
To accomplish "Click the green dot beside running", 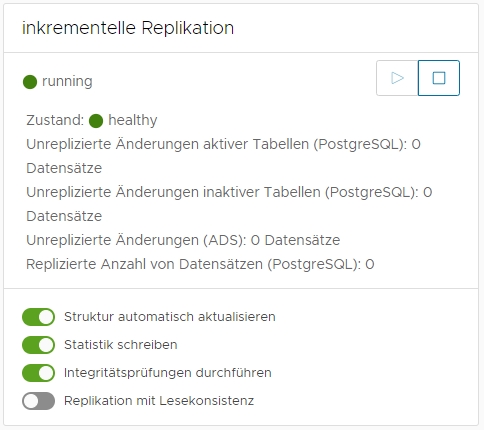I will coord(30,82).
